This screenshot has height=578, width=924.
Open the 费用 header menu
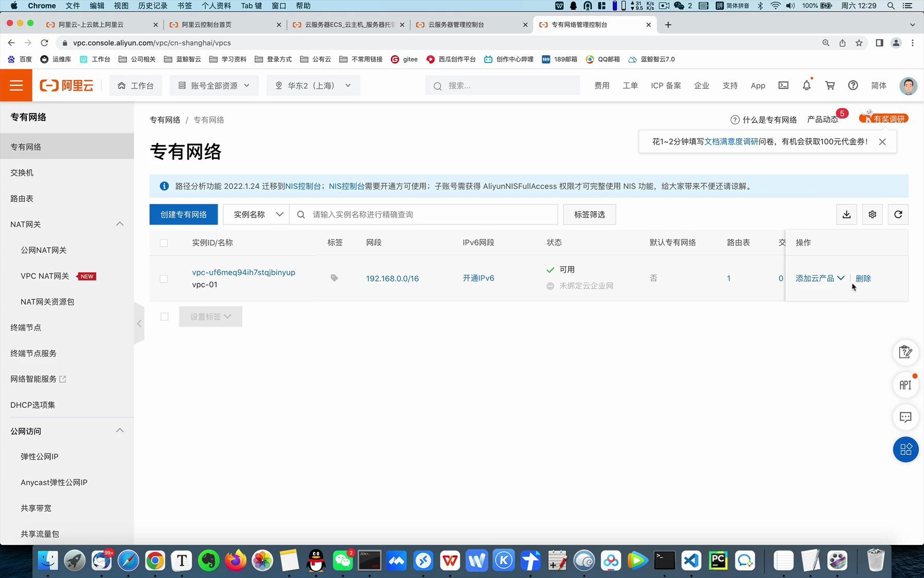pos(602,86)
